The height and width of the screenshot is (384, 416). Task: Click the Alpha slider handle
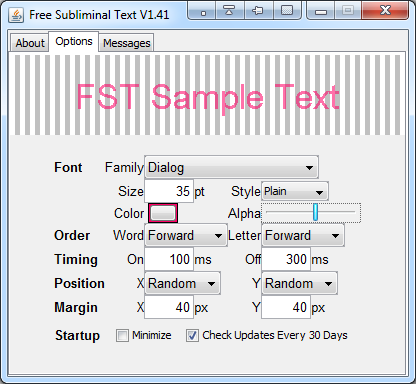click(x=315, y=212)
